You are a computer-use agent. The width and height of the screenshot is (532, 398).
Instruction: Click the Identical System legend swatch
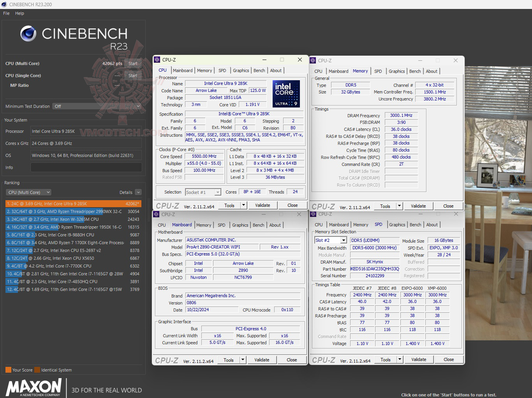pyautogui.click(x=37, y=370)
